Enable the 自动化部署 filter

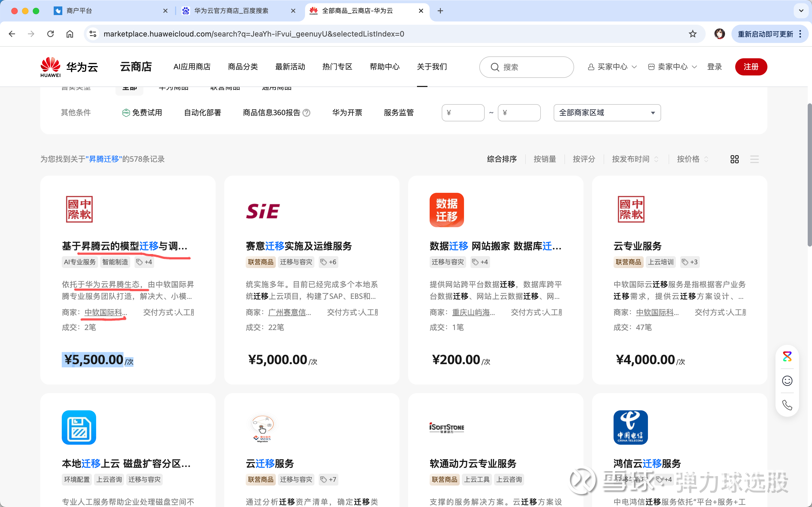tap(202, 113)
